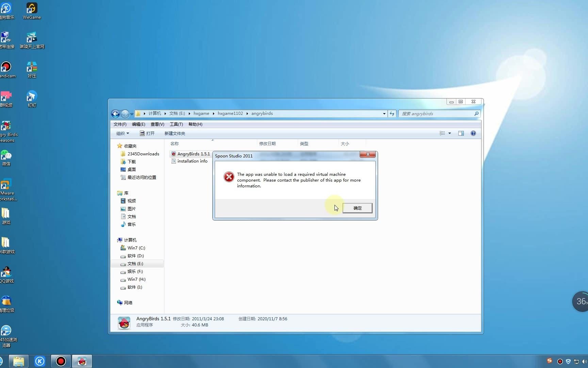Open 视频 library
Screen dimensions: 588x368
pos(128,201)
